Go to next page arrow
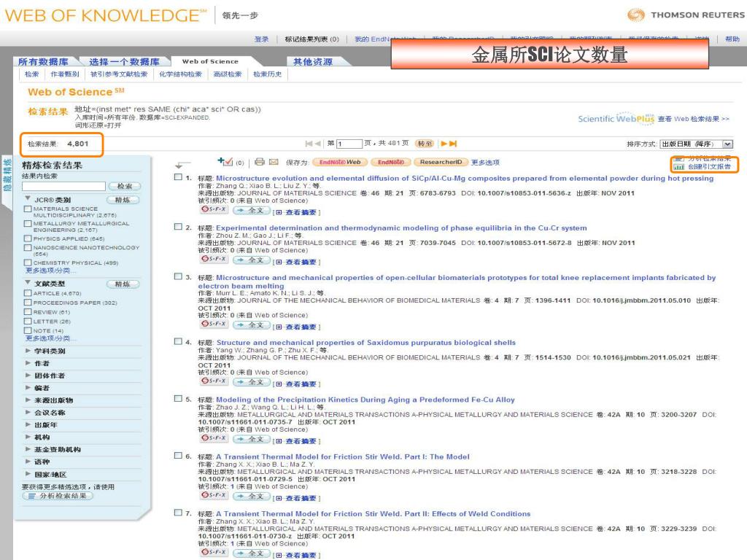The width and height of the screenshot is (747, 560). coord(444,144)
